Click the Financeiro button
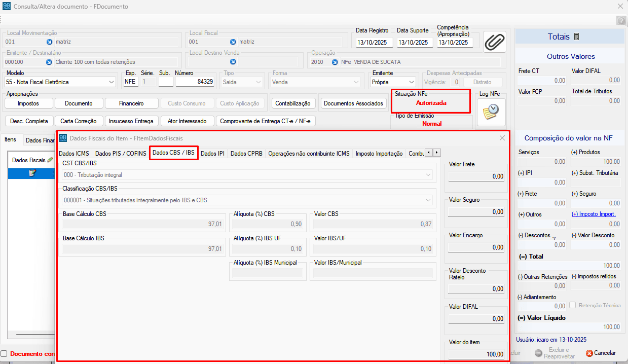Viewport: 628px width, 364px height. [131, 103]
